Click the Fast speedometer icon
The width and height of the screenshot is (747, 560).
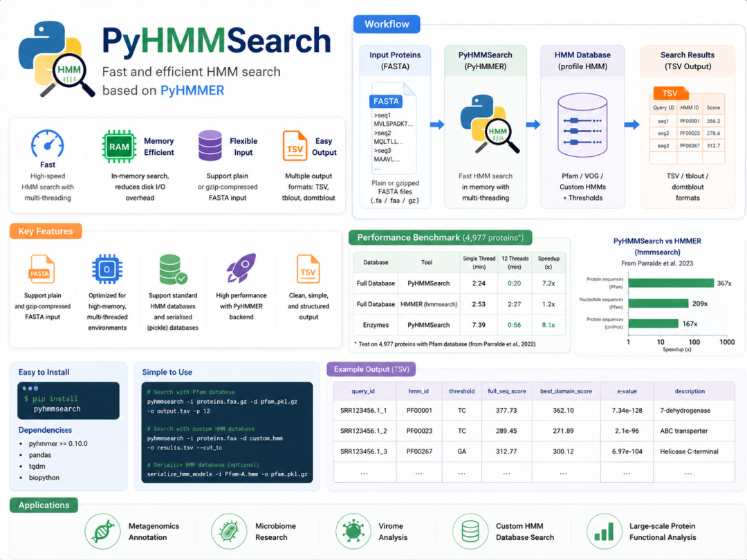(x=47, y=143)
